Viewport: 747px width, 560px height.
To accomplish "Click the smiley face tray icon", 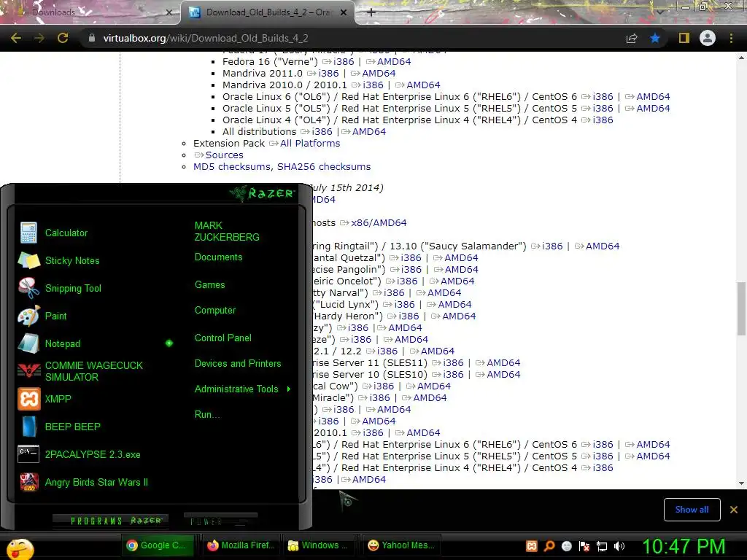I will pyautogui.click(x=567, y=545).
